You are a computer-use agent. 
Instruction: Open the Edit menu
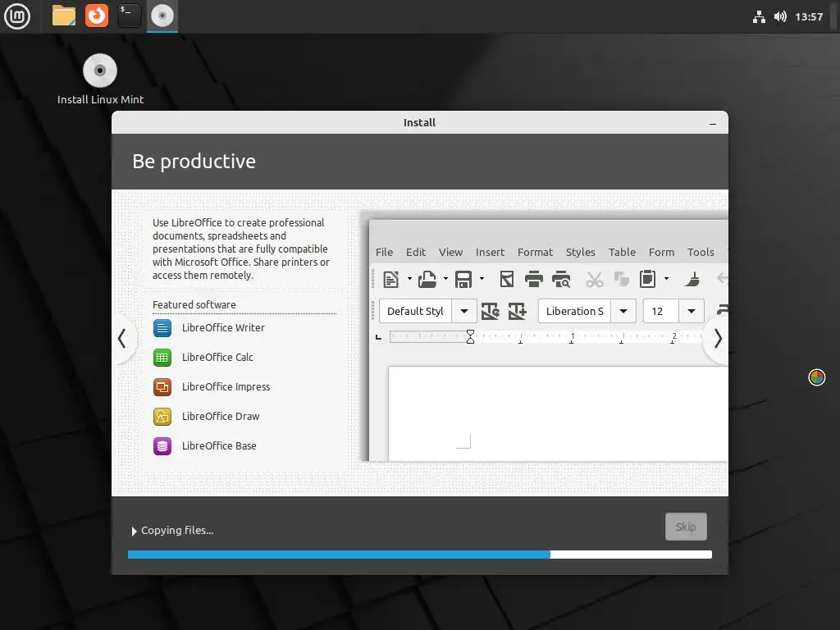tap(416, 253)
